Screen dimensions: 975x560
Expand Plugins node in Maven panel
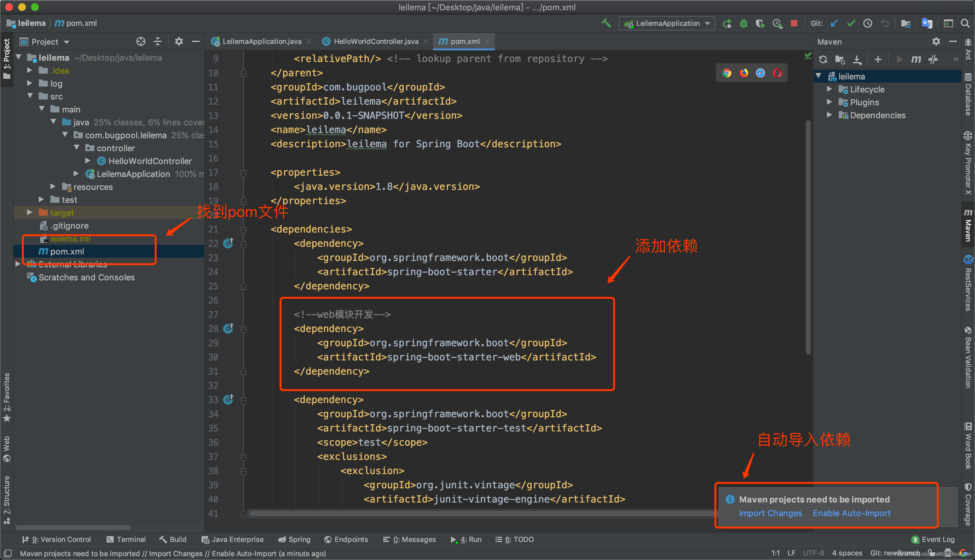pyautogui.click(x=830, y=102)
